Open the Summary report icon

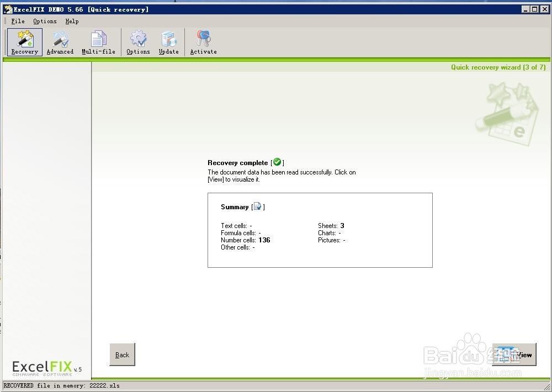tap(258, 206)
